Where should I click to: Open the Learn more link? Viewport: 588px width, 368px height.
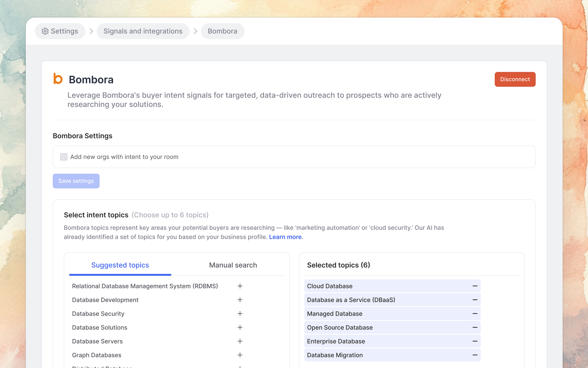coord(285,237)
